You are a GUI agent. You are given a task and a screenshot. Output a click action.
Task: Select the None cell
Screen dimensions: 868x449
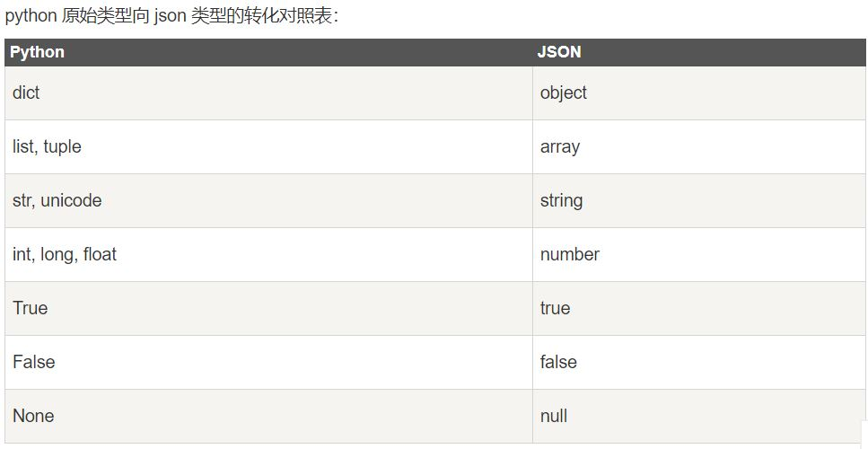[268, 416]
